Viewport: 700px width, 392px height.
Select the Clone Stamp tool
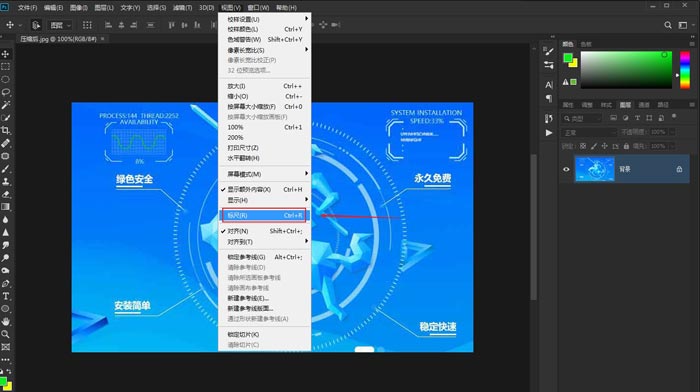coord(5,181)
